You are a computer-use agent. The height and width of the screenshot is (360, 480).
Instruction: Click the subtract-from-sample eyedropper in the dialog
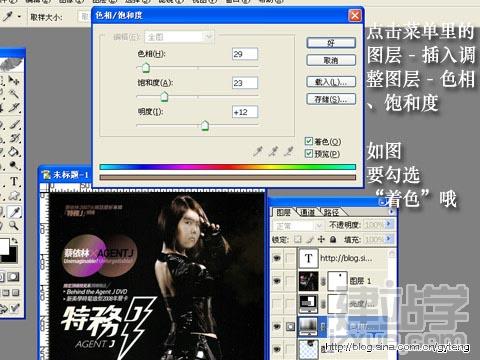pyautogui.click(x=289, y=152)
